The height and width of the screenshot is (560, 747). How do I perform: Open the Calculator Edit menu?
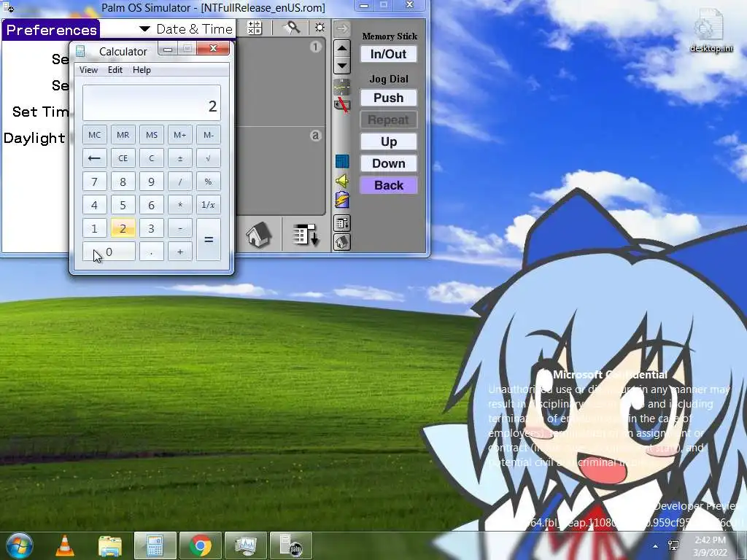115,70
